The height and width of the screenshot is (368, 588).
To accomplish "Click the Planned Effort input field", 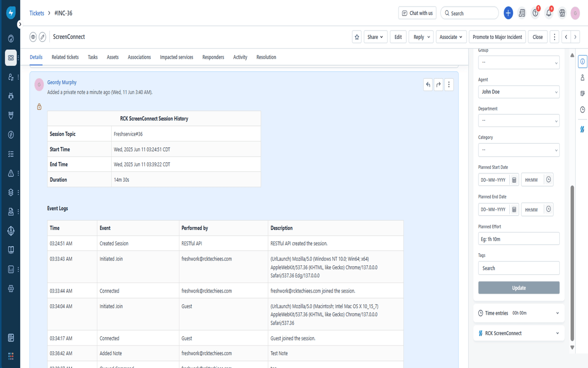I will [519, 239].
